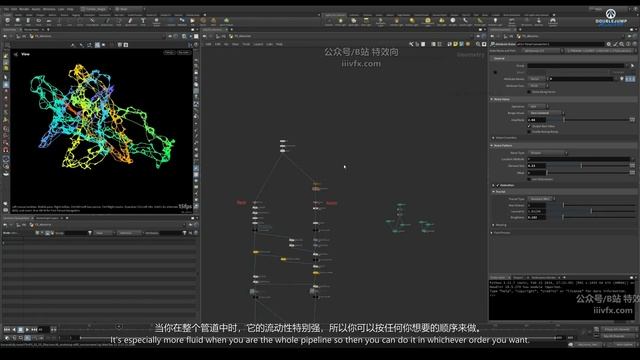This screenshot has height=360, width=640.
Task: Select the Tube shelf tool
Action: pos(28,21)
